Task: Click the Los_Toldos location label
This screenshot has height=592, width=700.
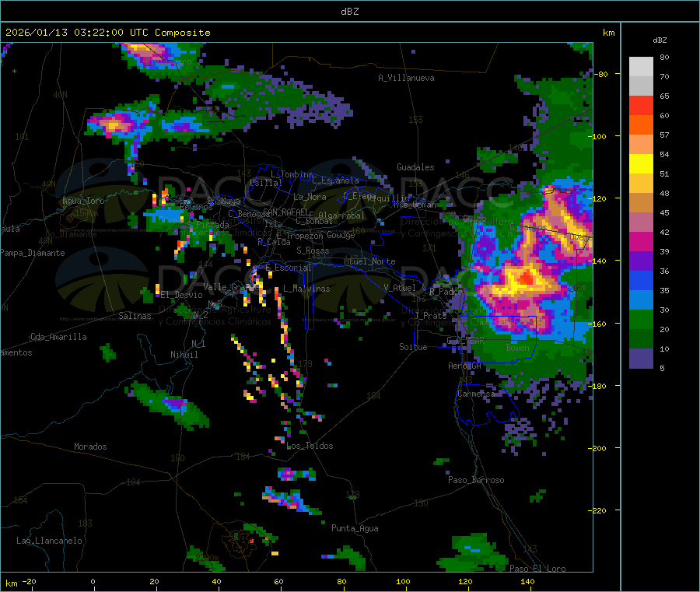Action: pyautogui.click(x=310, y=446)
